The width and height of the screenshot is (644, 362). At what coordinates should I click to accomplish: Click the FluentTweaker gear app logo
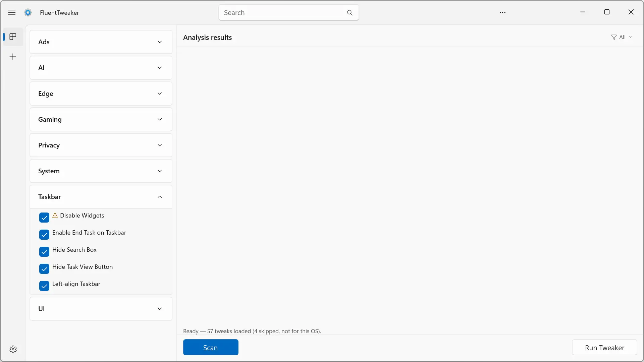coord(28,12)
